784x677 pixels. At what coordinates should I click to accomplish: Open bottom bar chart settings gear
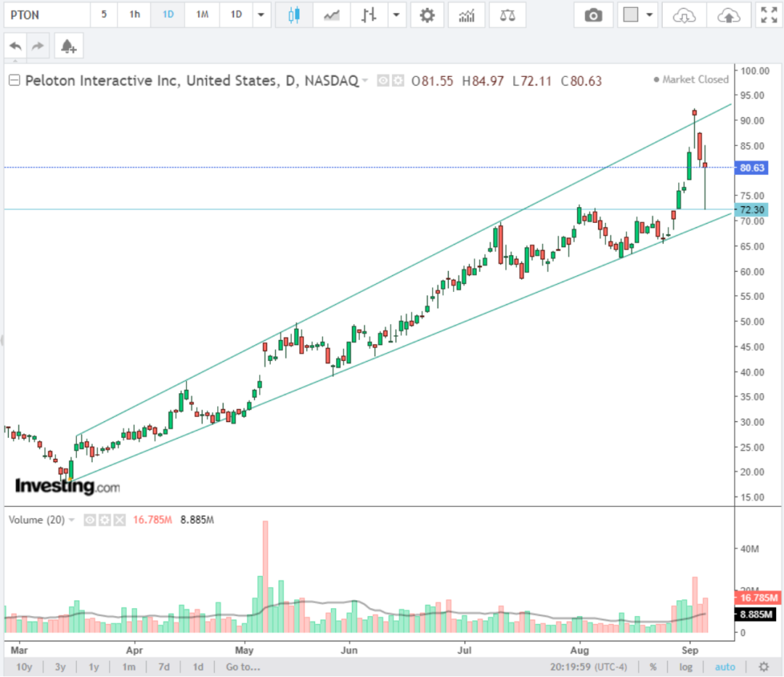[x=764, y=667]
